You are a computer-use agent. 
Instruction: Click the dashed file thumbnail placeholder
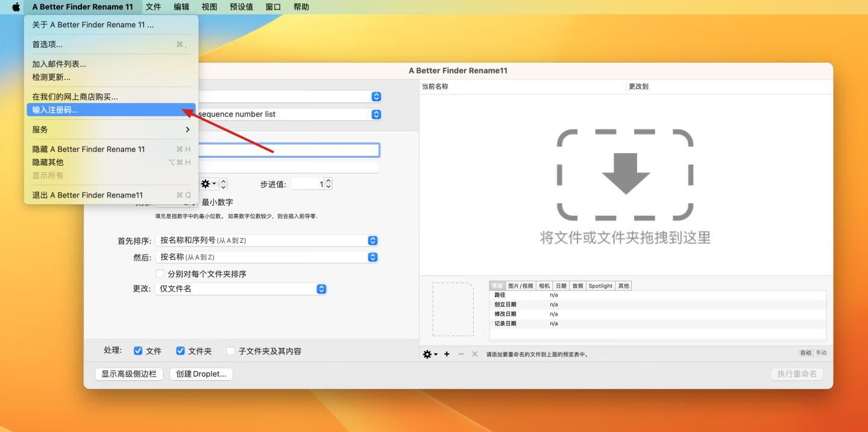point(453,309)
